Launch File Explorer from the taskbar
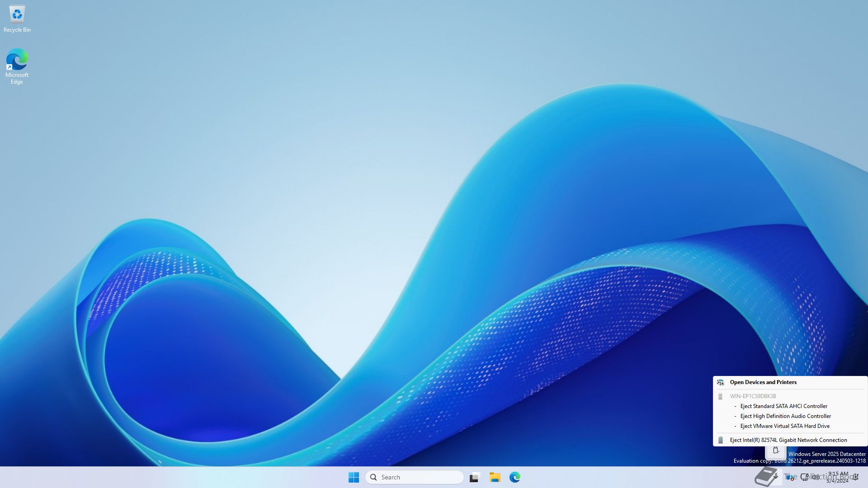 pyautogui.click(x=495, y=477)
